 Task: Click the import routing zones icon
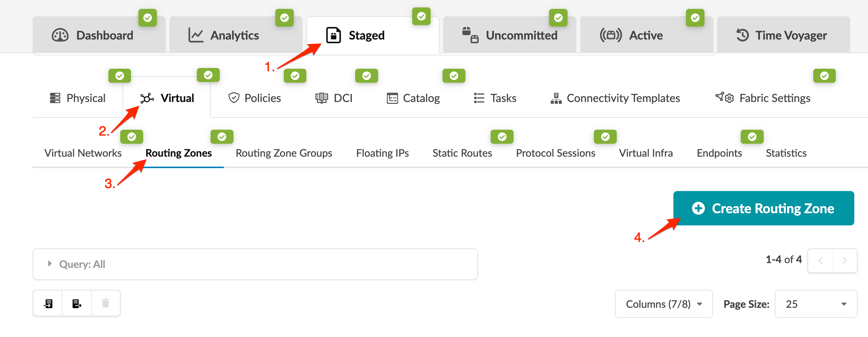(48, 303)
